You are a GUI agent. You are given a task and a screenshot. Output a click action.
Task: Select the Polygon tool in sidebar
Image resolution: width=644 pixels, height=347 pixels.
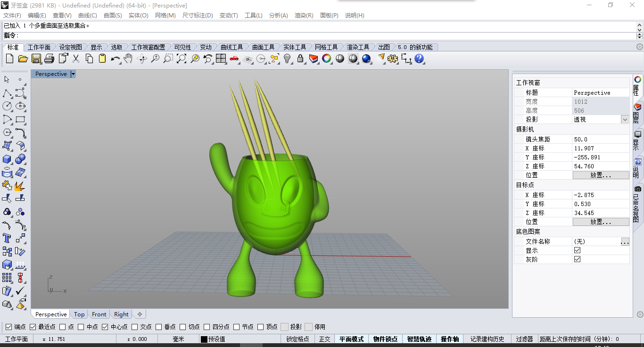tap(7, 132)
